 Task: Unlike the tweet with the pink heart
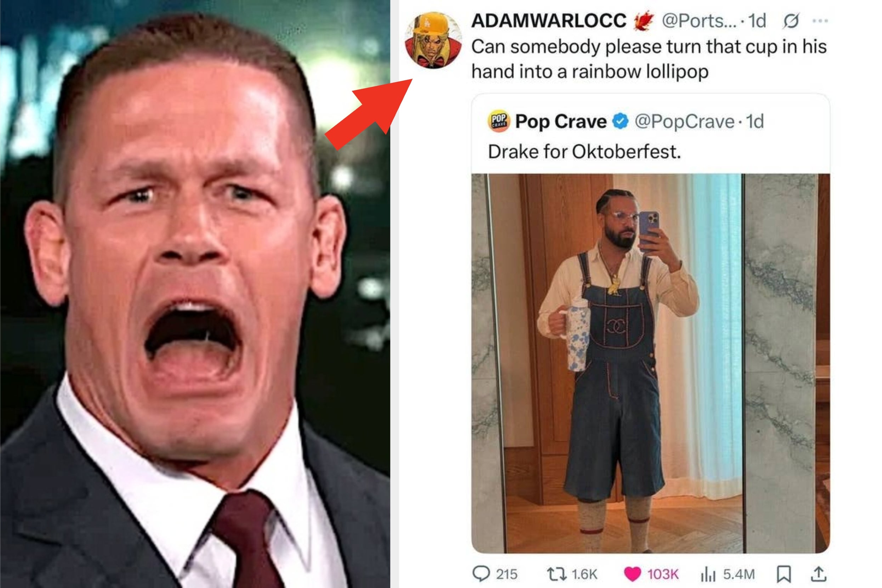pos(632,574)
